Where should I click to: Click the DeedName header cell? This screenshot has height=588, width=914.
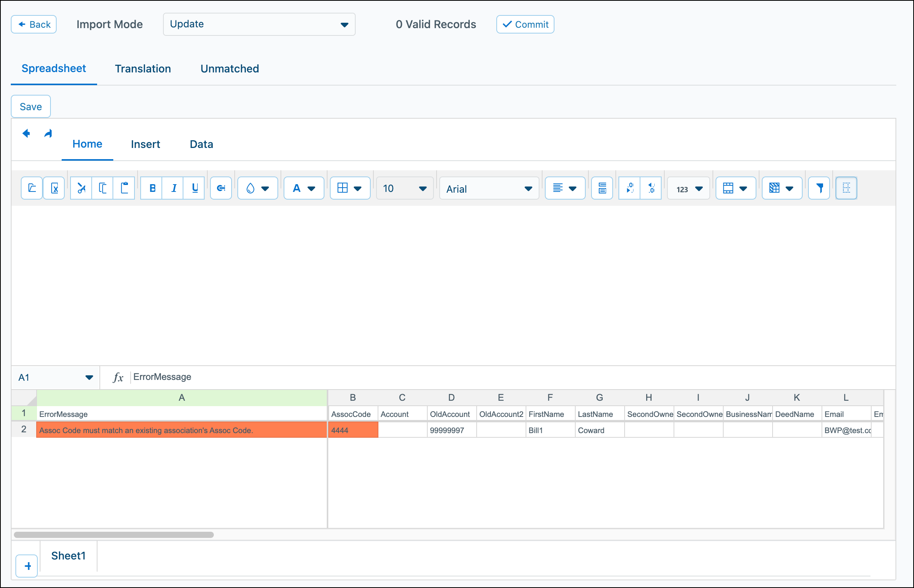[x=797, y=414]
